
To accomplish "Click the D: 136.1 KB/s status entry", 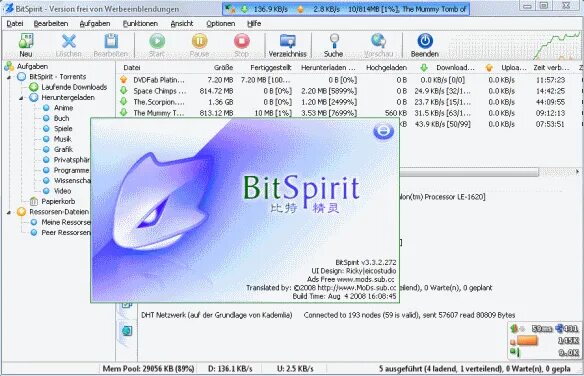I will (230, 369).
